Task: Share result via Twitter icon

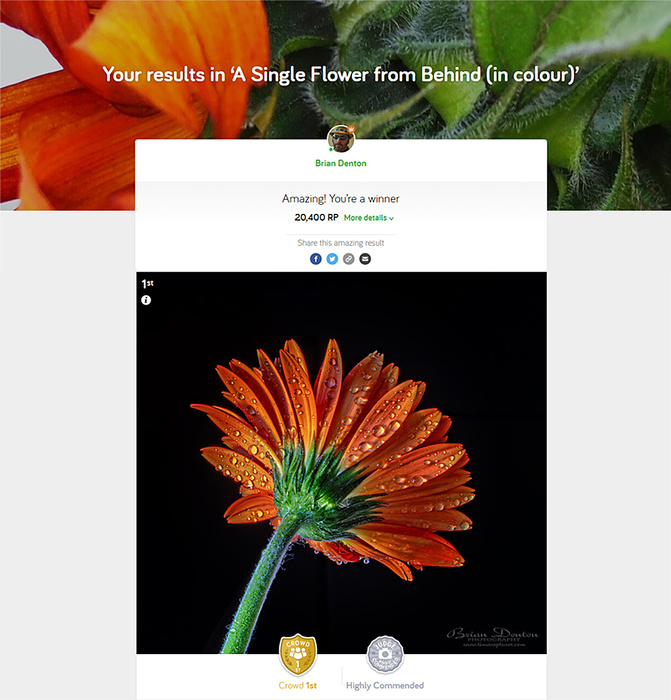Action: pos(332,259)
